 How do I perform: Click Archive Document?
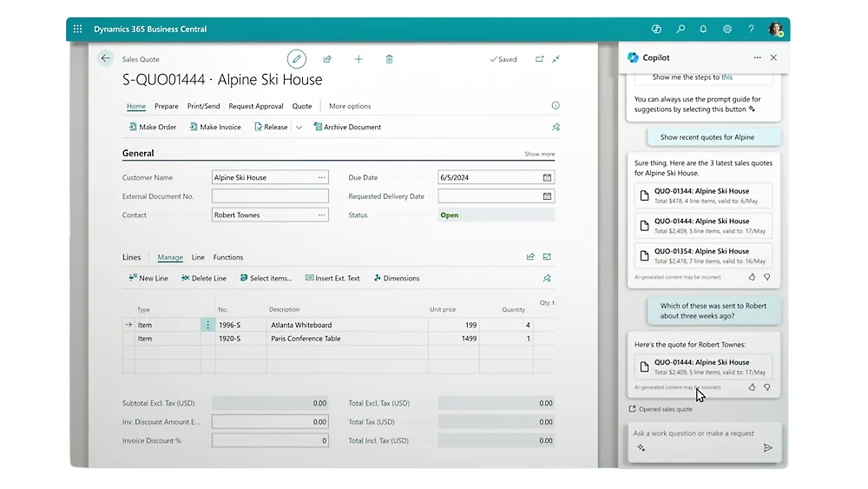point(347,127)
